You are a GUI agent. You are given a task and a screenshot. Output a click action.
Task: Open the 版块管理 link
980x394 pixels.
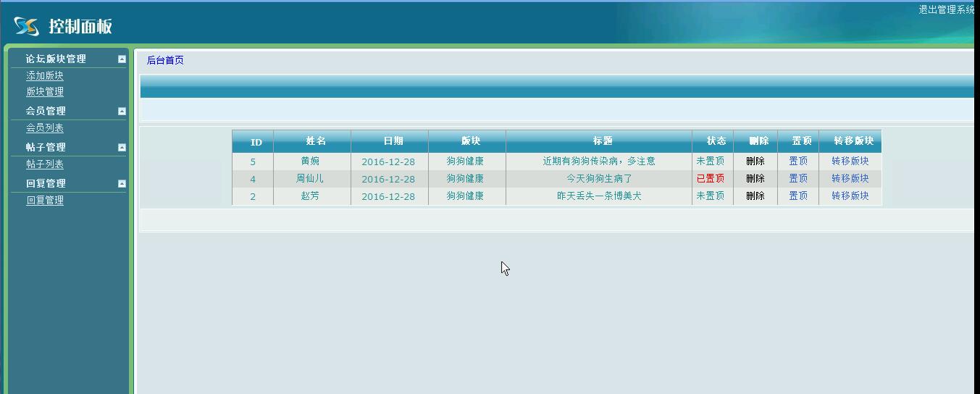point(45,91)
